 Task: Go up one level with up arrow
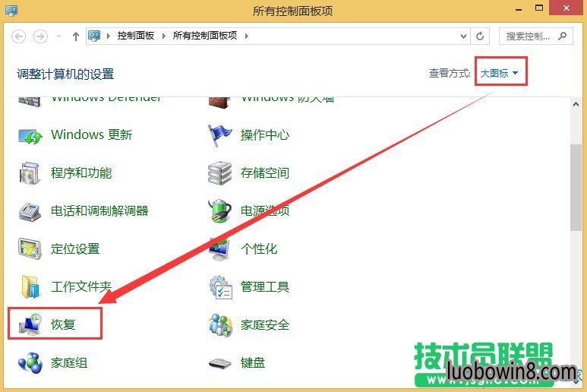pos(76,36)
